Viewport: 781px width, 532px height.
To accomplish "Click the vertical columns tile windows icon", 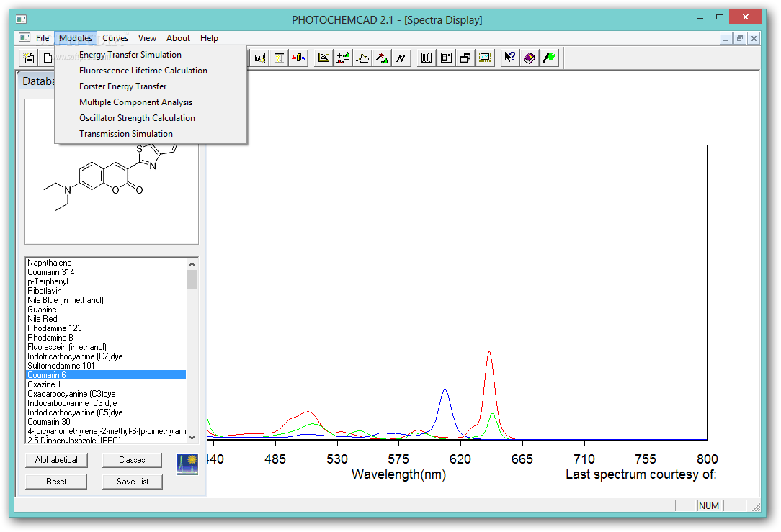I will [427, 58].
